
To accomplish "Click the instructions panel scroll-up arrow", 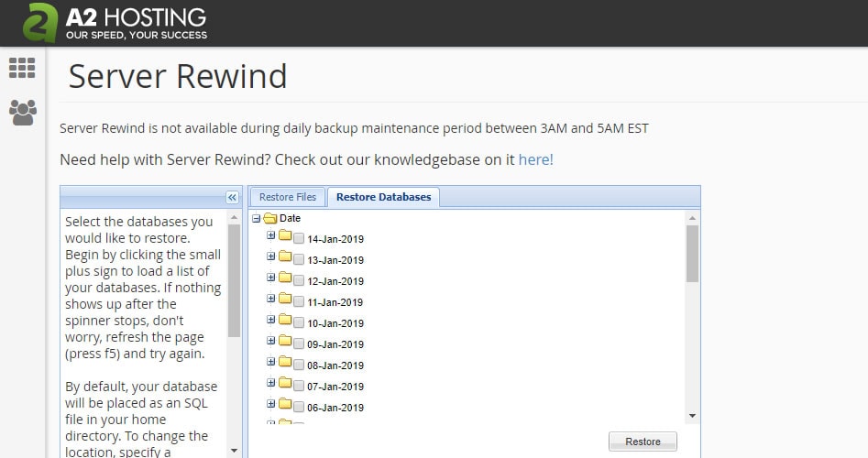I will pos(234,217).
